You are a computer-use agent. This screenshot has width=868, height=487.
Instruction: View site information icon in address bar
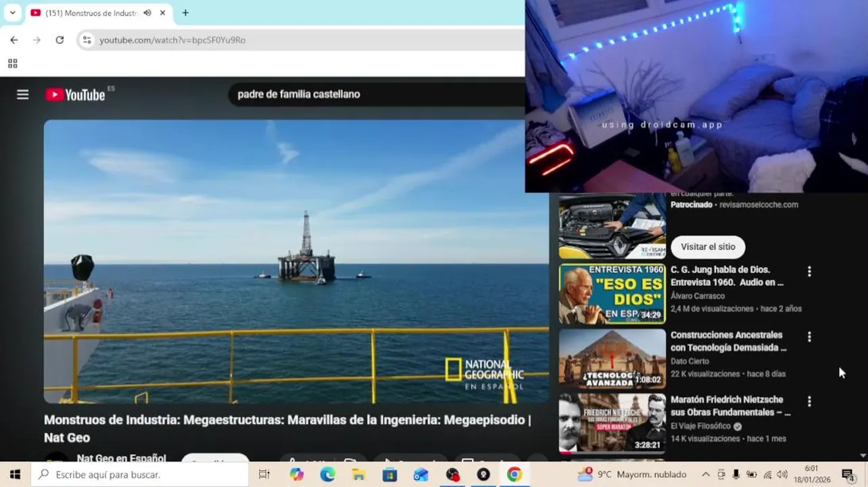[87, 40]
